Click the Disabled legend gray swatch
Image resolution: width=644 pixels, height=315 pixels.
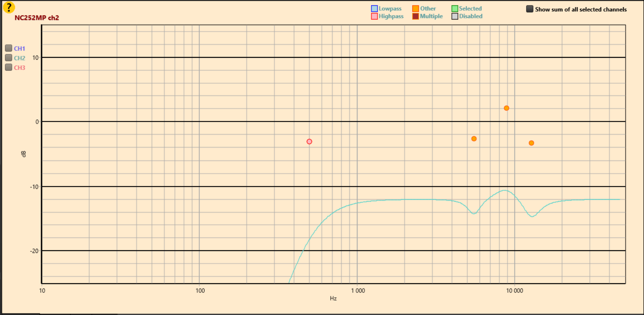coord(454,16)
